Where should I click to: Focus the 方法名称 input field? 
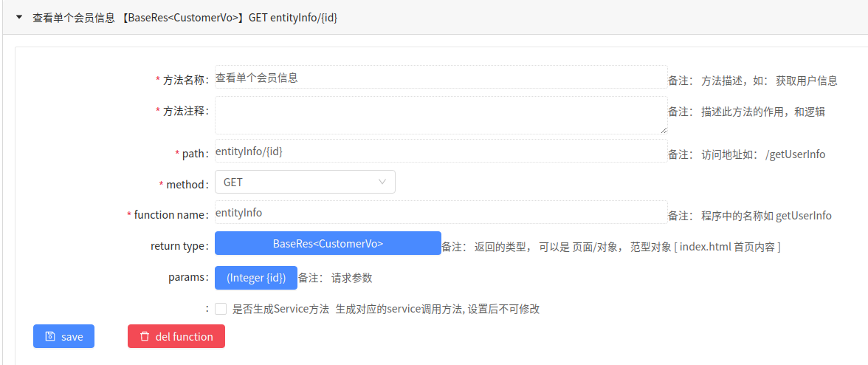[x=441, y=77]
